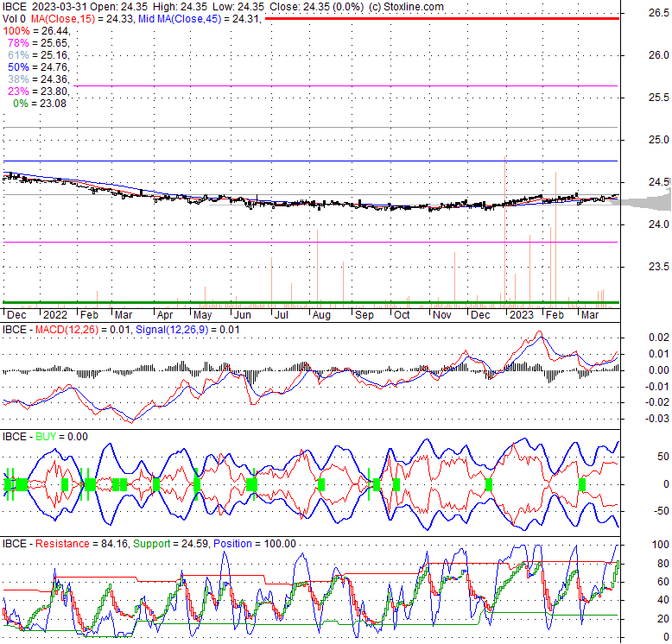
Task: Click the 0.02 MACD axis label
Action: pyautogui.click(x=659, y=338)
